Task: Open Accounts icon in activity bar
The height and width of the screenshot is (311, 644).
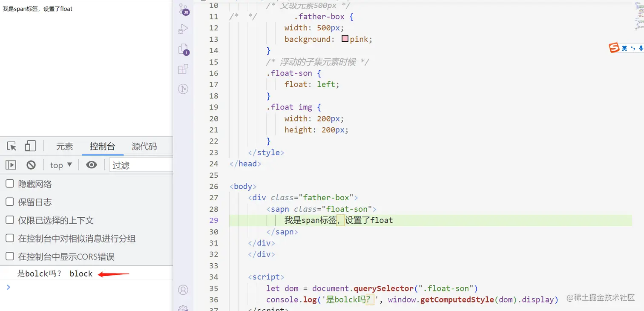Action: pos(183,290)
